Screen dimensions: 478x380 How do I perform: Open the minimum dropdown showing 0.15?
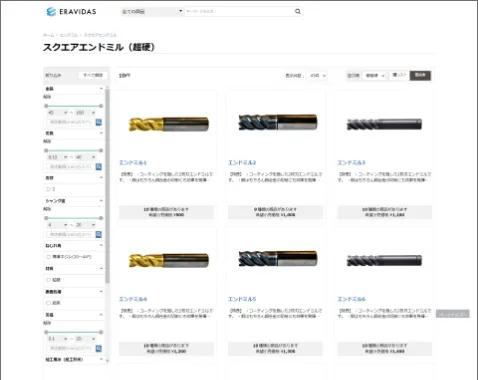57,157
